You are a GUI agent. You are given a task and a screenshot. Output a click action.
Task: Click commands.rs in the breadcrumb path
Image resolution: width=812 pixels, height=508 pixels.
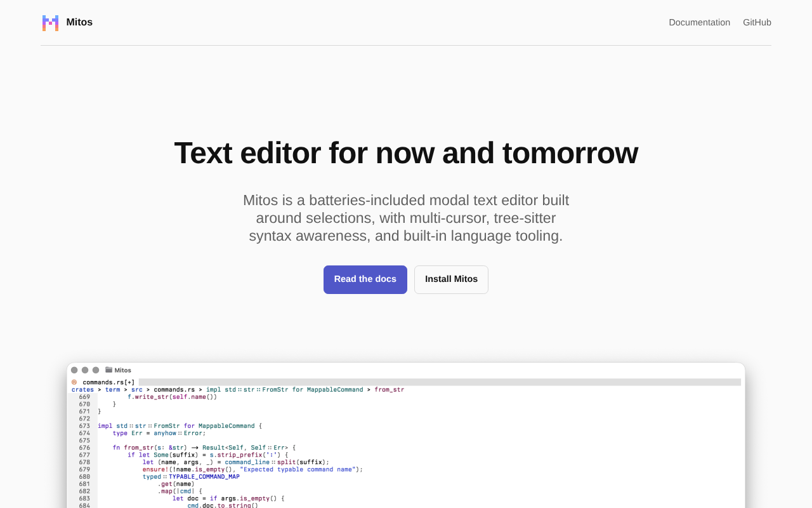[174, 390]
